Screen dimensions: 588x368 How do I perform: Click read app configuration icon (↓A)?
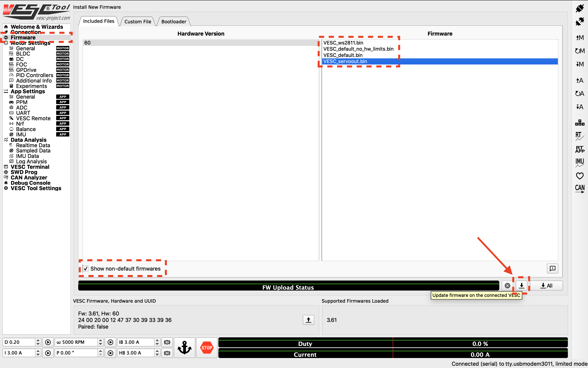pos(580,107)
